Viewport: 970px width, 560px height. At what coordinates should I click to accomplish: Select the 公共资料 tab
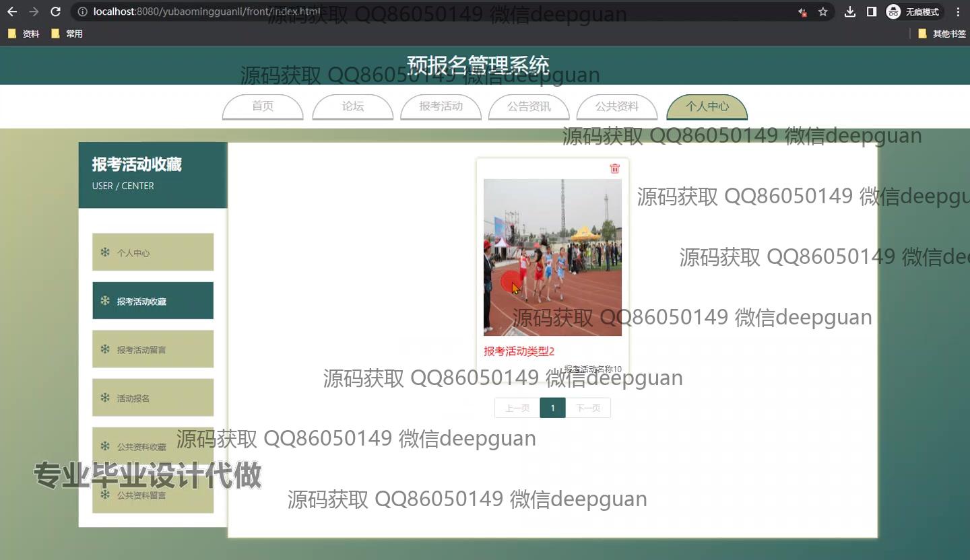(x=617, y=106)
